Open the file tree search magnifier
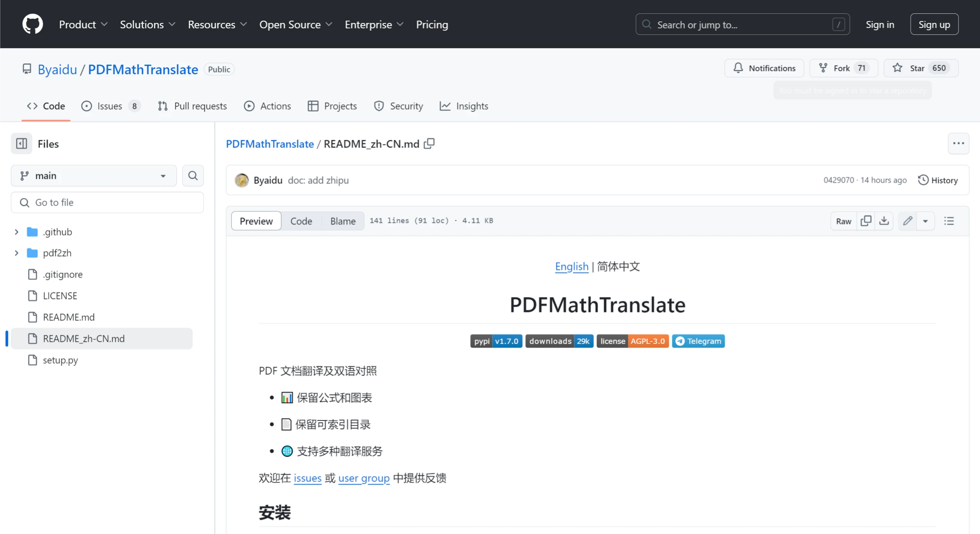 [x=193, y=175]
